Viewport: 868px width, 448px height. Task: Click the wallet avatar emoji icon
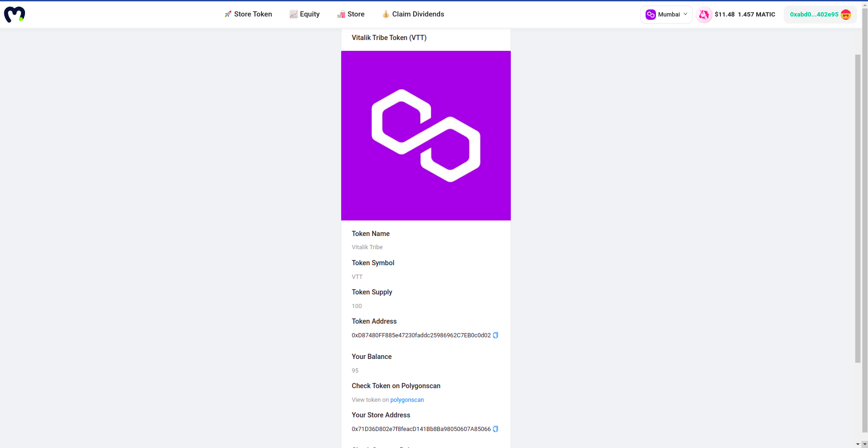coord(846,15)
